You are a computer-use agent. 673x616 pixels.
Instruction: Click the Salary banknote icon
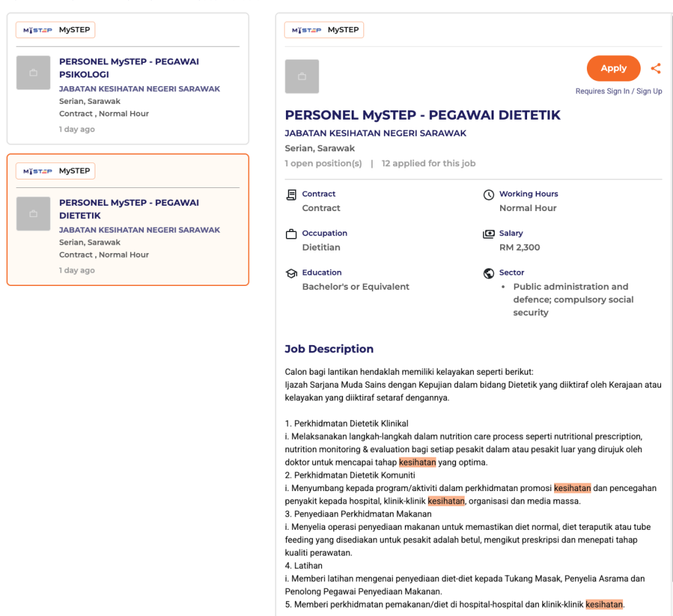pyautogui.click(x=488, y=234)
